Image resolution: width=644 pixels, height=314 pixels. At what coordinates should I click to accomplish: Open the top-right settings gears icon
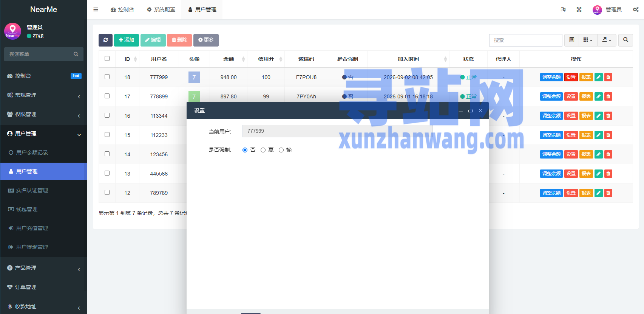click(x=636, y=9)
